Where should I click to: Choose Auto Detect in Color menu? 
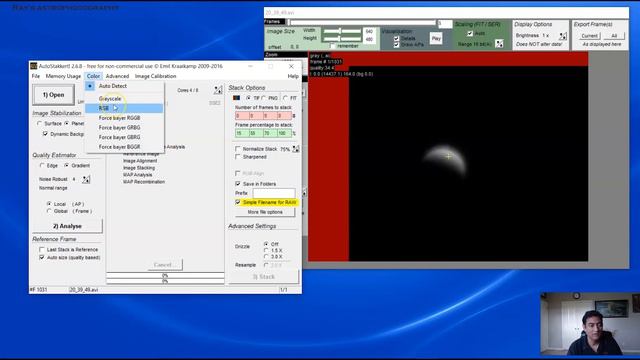point(124,86)
